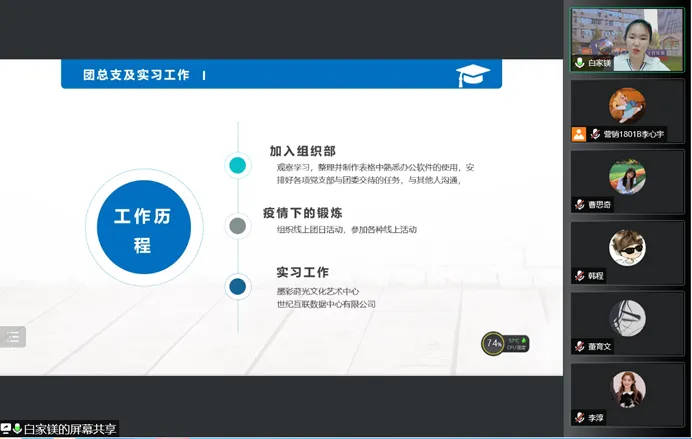Click the muted microphone icon beside 董育文

pos(579,346)
